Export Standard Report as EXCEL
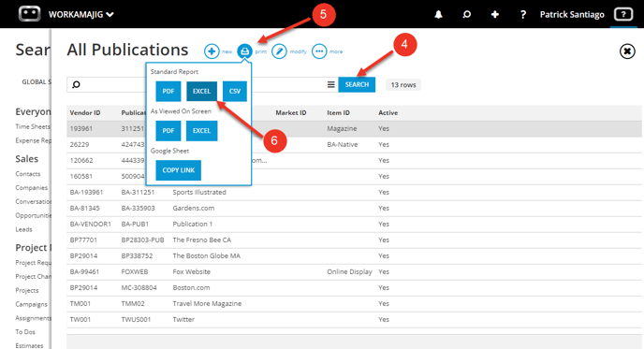Image resolution: width=644 pixels, height=349 pixels. [x=201, y=91]
